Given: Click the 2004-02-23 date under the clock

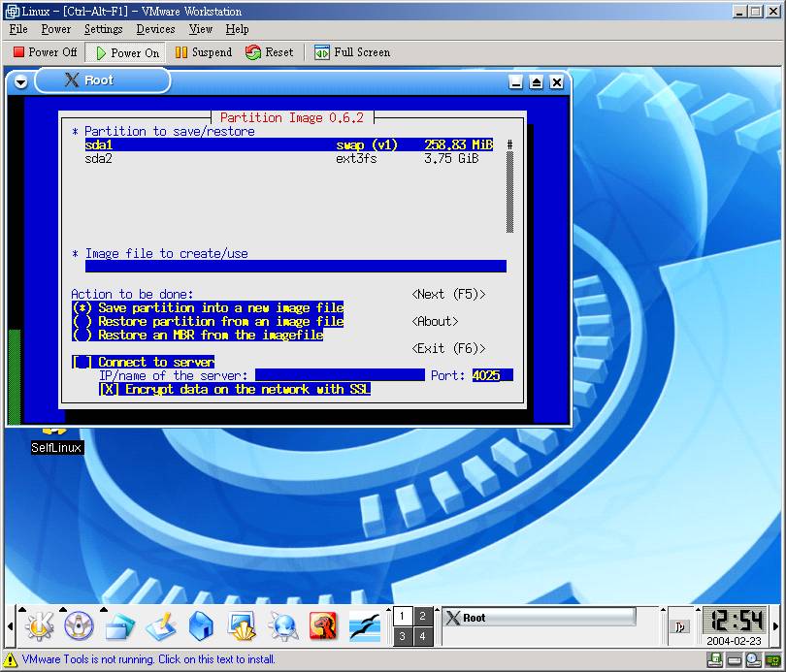Looking at the screenshot, I should tap(734, 641).
